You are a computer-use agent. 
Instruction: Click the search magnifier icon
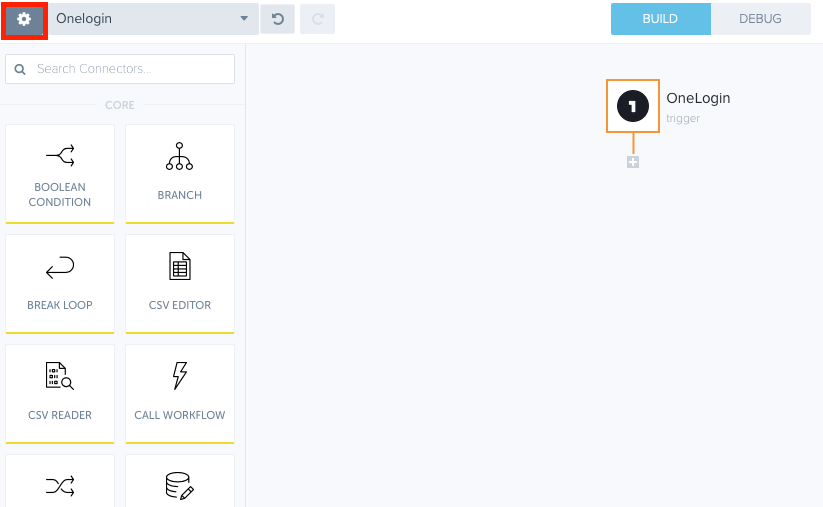click(20, 69)
